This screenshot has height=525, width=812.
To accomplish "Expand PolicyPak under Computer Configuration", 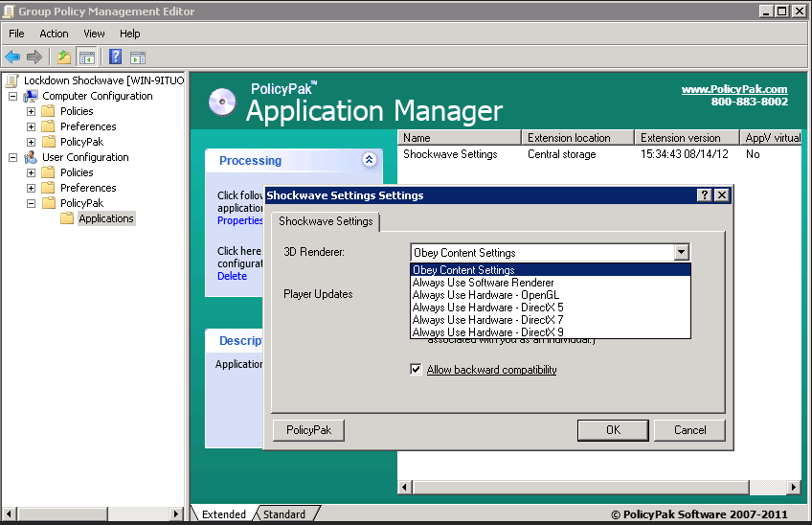I will pos(31,142).
